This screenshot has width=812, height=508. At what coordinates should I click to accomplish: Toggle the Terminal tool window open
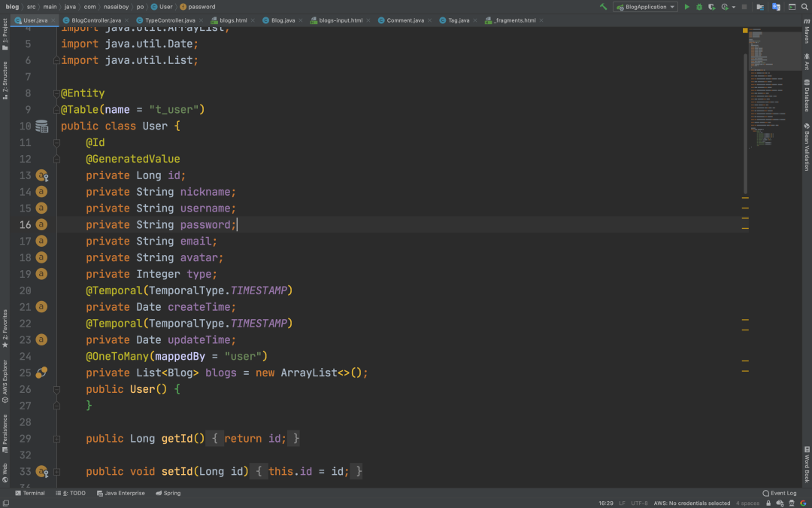[30, 493]
